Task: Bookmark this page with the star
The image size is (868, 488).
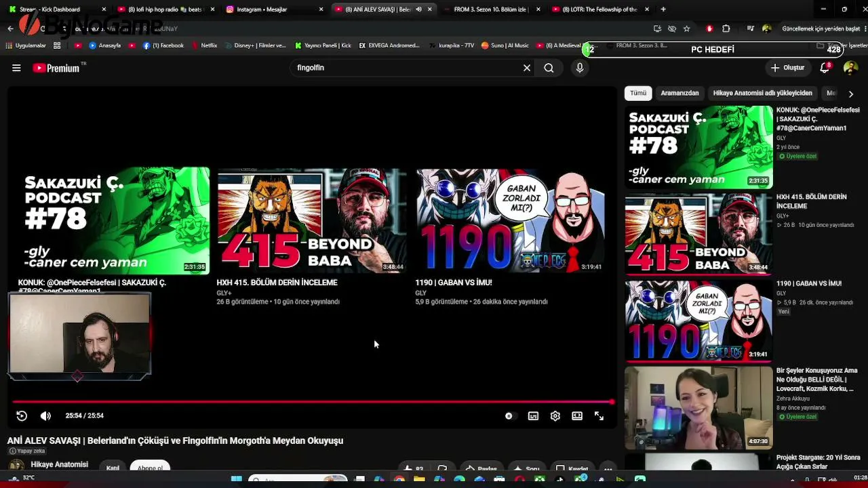Action: pos(686,28)
